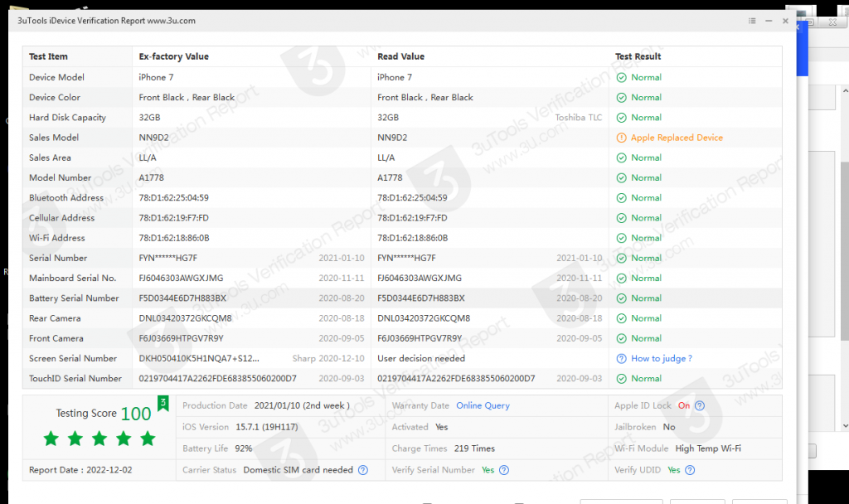Click the Testing Score 100 value
Screen dimensions: 849x504
[x=136, y=414]
